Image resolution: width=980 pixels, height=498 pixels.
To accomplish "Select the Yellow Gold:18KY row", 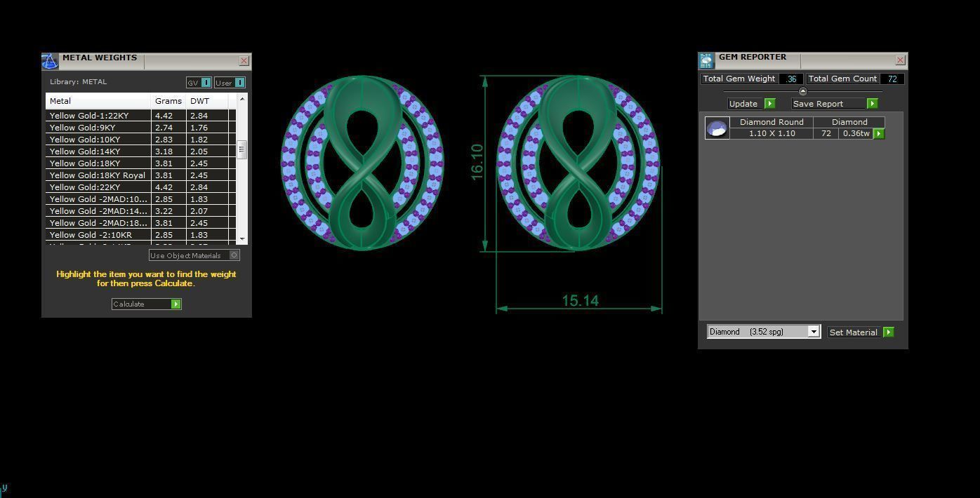I will click(140, 163).
